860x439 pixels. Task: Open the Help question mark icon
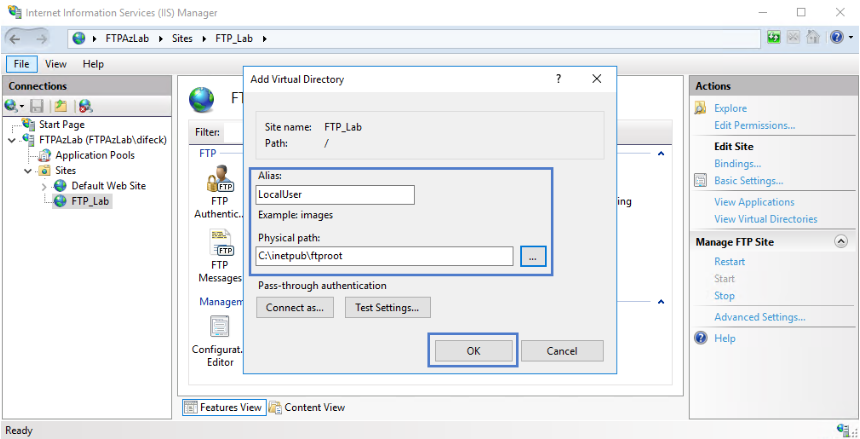[836, 38]
